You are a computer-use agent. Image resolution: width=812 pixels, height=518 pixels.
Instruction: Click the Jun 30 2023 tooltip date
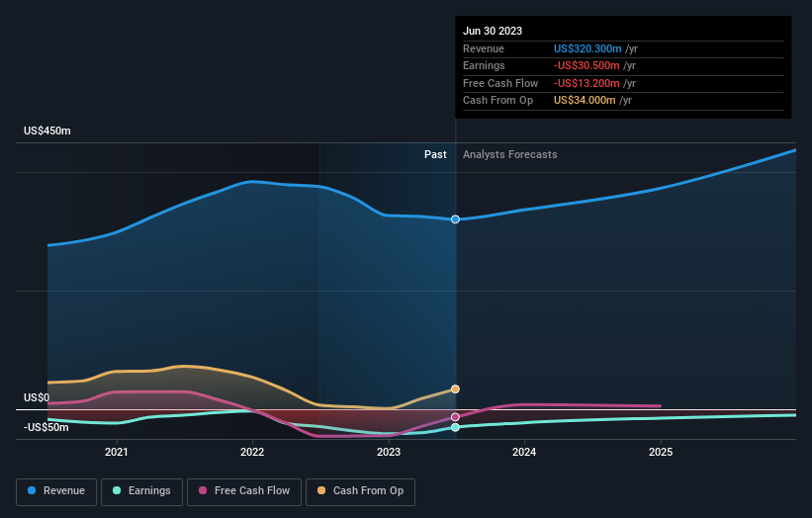[x=493, y=31]
